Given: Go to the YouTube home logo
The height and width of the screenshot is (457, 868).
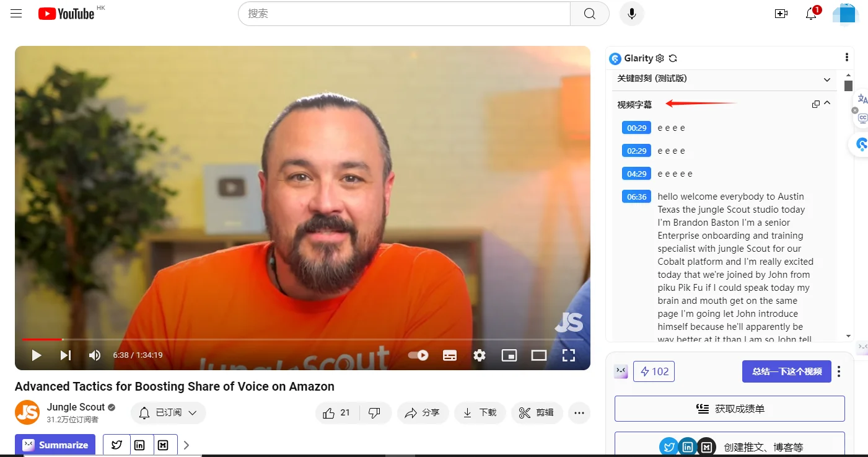Looking at the screenshot, I should (x=66, y=14).
